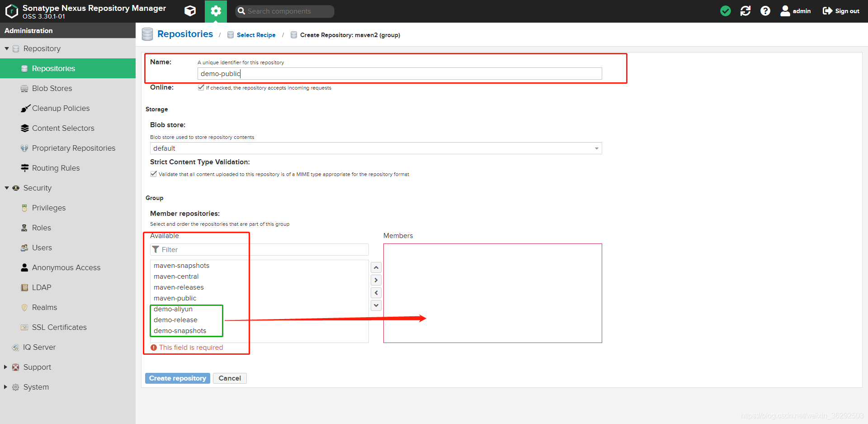Collapse the Repository tree section
The height and width of the screenshot is (424, 868).
coord(7,48)
